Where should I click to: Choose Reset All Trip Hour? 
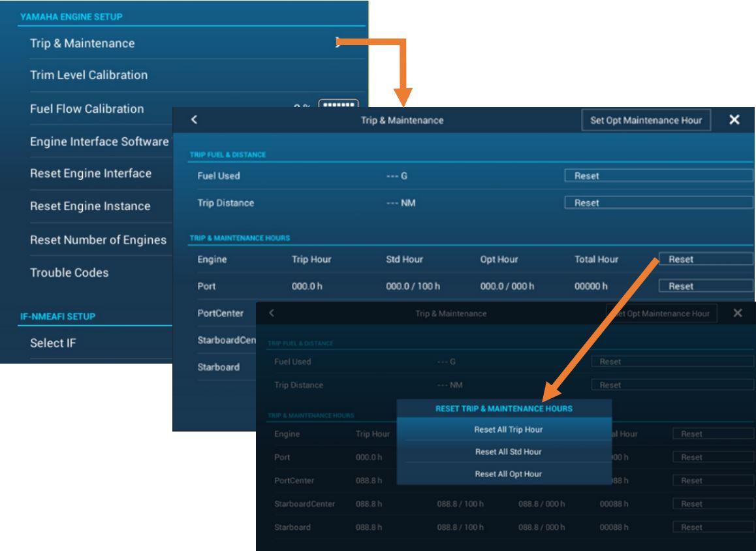click(508, 430)
